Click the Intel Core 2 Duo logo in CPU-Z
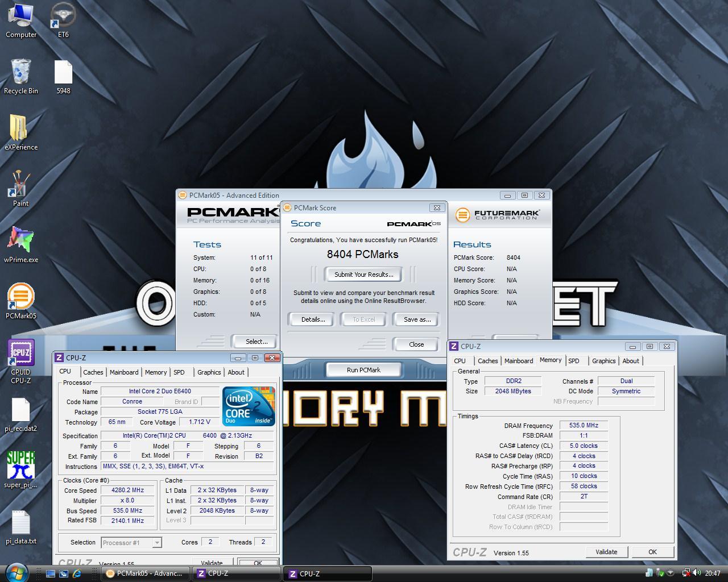The height and width of the screenshot is (582, 728). 249,406
